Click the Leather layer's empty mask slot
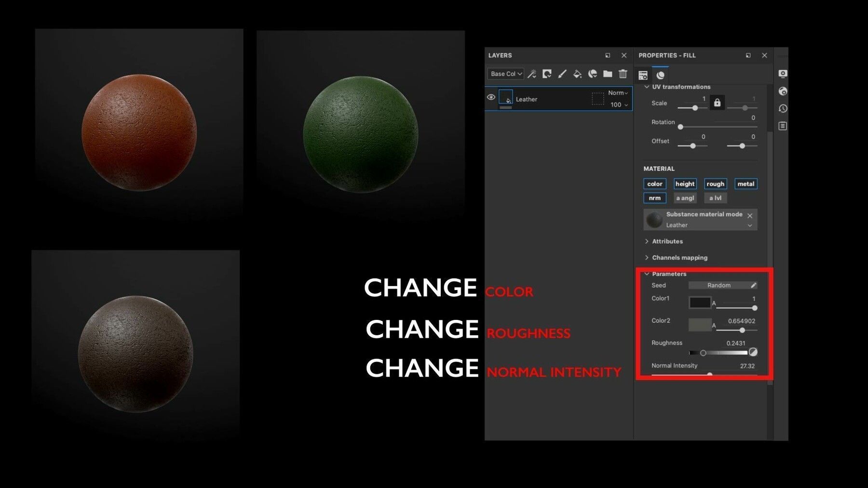Image resolution: width=868 pixels, height=488 pixels. pyautogui.click(x=597, y=99)
